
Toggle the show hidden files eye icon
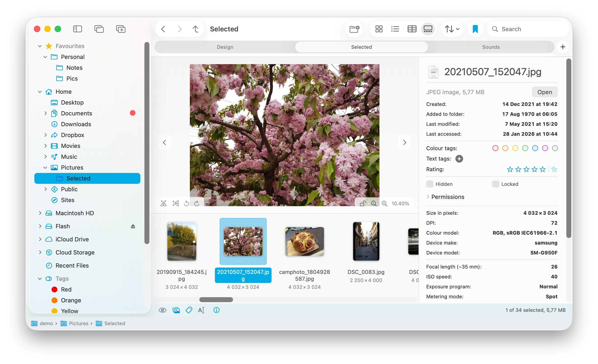tap(162, 310)
